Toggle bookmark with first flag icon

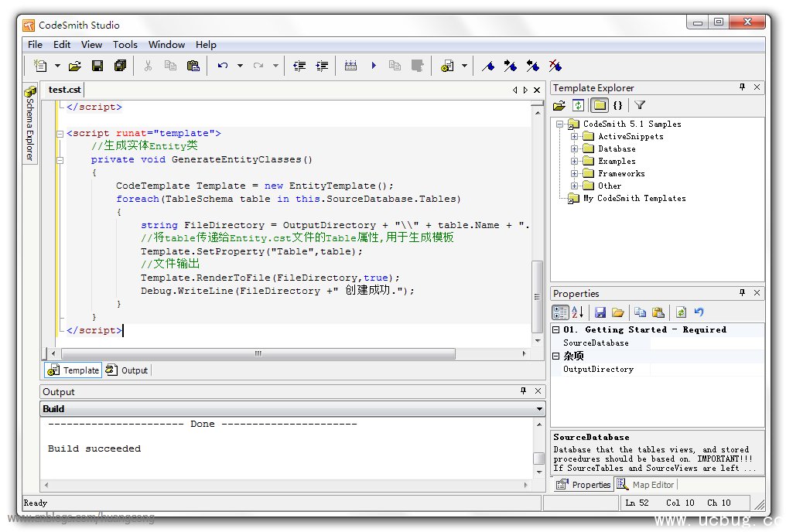[487, 66]
